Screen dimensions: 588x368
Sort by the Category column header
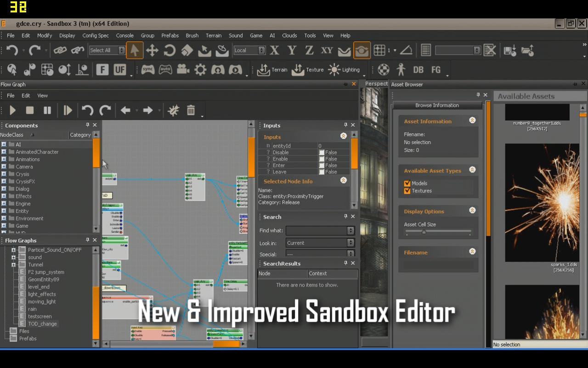80,135
